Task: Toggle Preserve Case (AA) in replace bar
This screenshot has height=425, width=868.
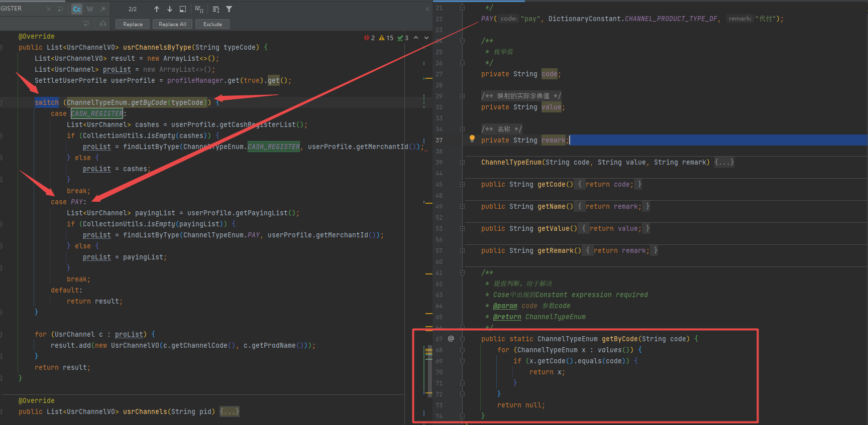Action: [103, 24]
